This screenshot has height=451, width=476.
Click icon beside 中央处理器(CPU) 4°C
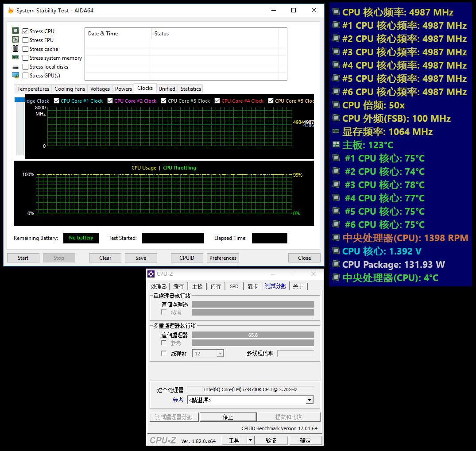pyautogui.click(x=336, y=277)
